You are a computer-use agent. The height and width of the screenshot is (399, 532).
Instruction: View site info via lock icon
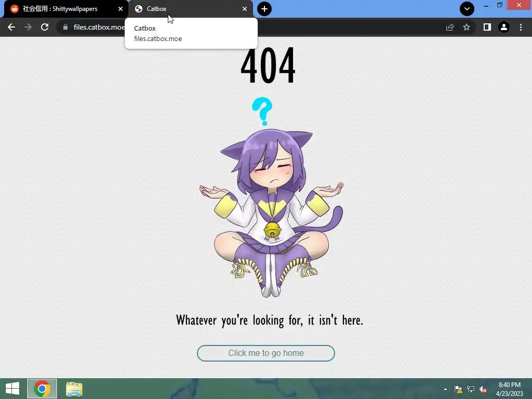pyautogui.click(x=65, y=27)
